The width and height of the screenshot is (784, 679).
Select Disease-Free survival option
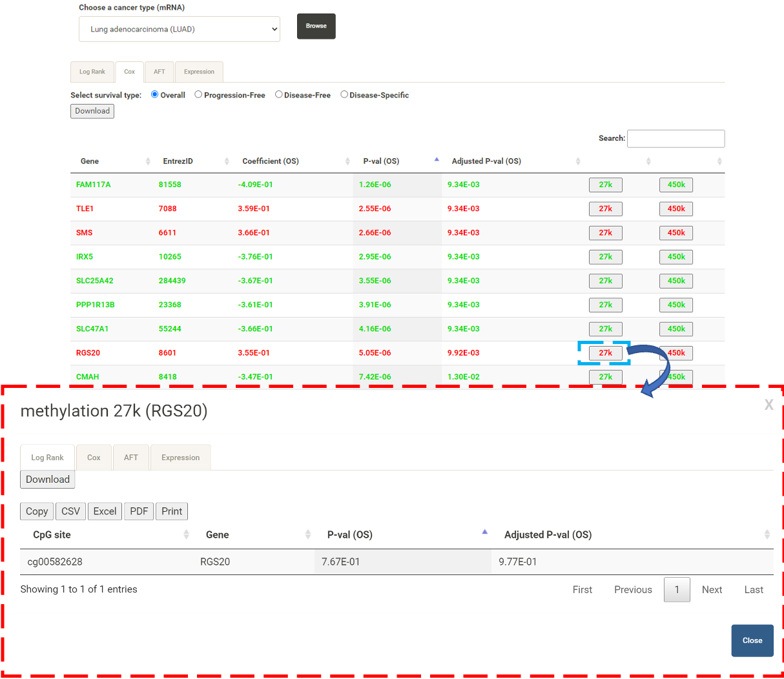[x=279, y=94]
